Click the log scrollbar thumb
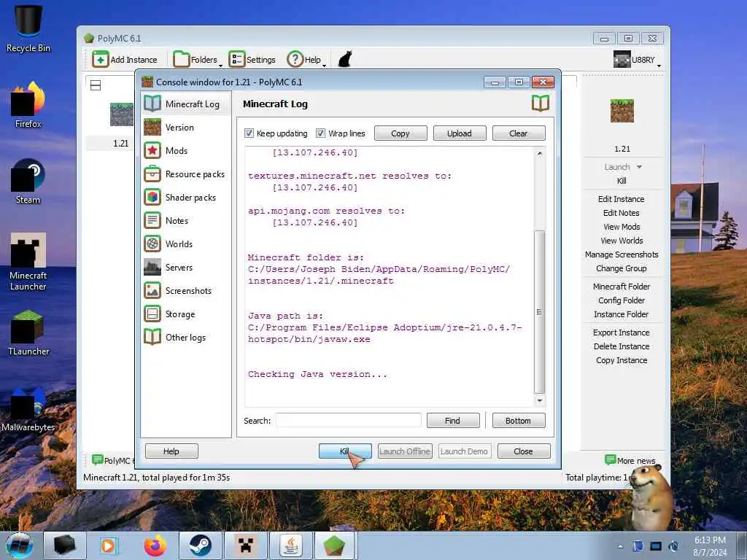Screen dimensions: 747x560 [x=539, y=312]
